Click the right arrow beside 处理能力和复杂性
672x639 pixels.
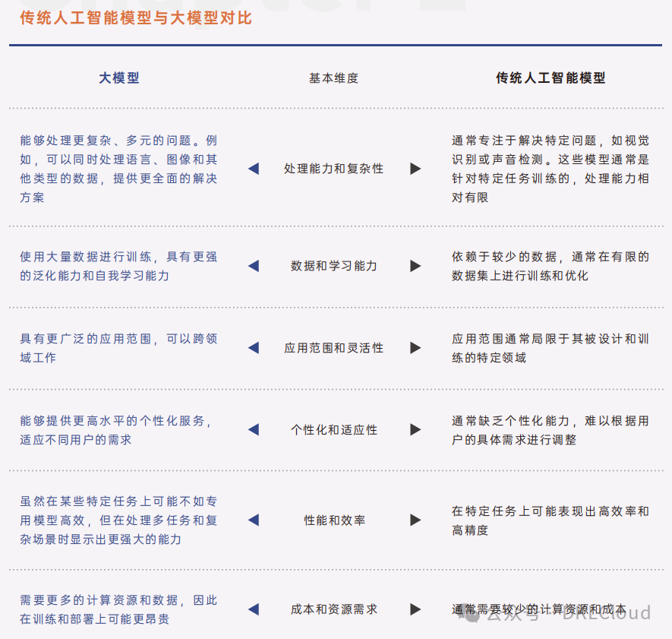415,169
